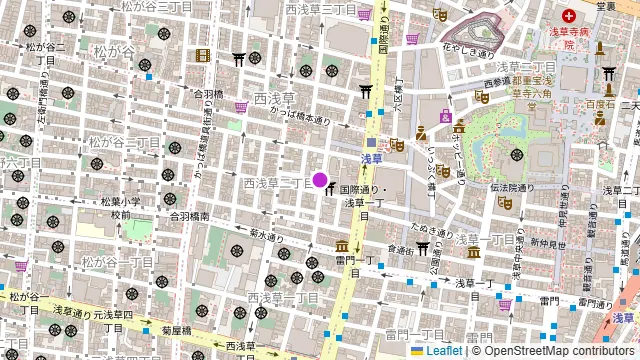Click the torii gate icon on 国際通り
Image resolution: width=640 pixels, height=360 pixels.
click(x=366, y=92)
